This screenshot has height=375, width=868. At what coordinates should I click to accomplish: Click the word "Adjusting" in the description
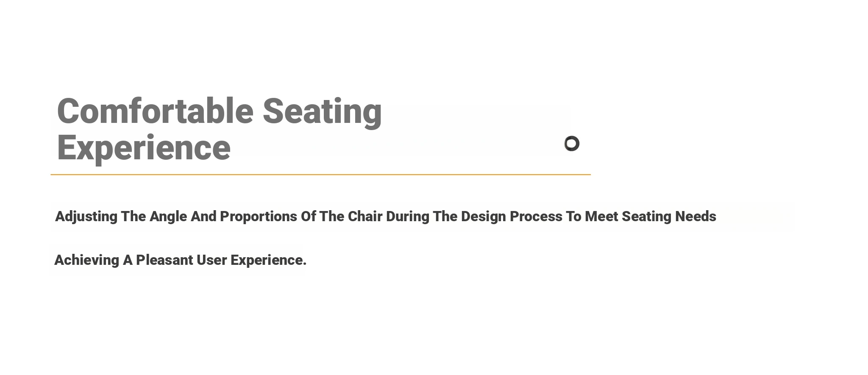pos(86,217)
